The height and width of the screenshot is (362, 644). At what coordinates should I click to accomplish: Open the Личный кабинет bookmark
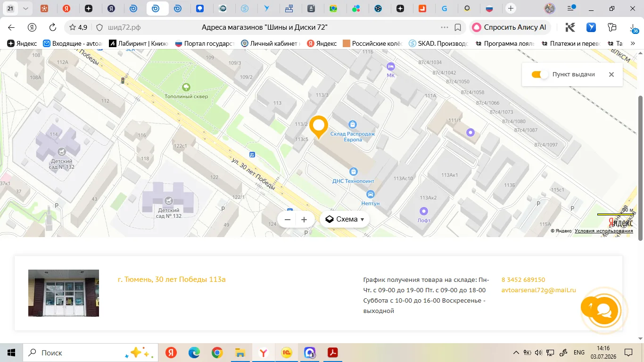[x=271, y=43]
